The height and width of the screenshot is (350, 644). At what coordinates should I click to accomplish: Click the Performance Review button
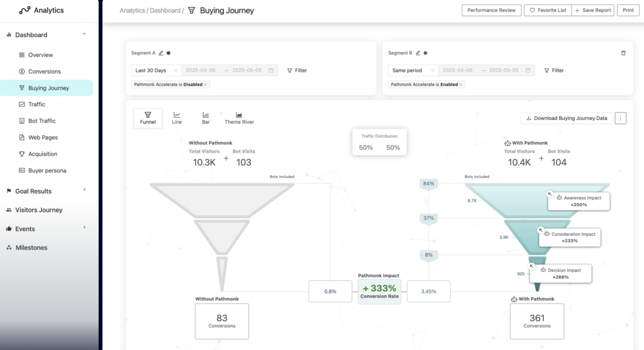click(491, 10)
